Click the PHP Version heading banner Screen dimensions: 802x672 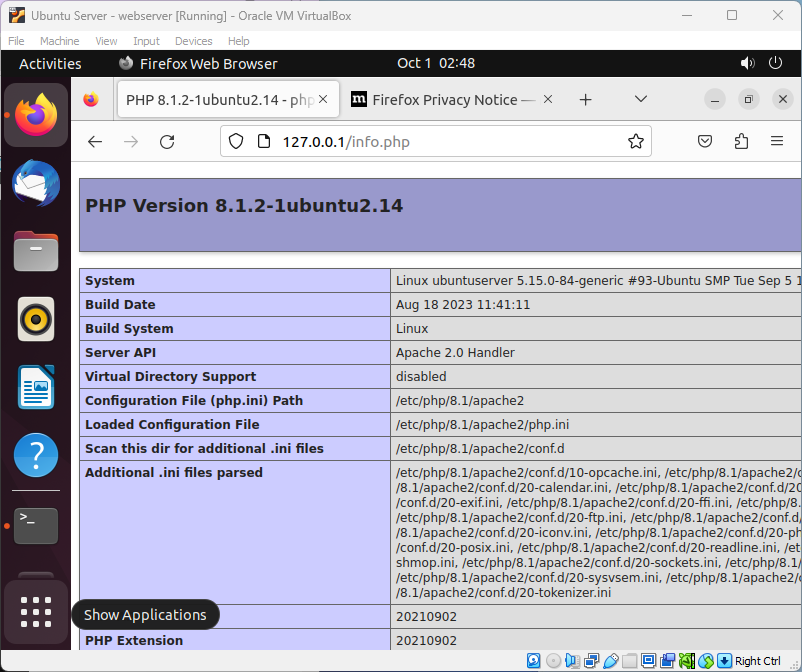[440, 215]
